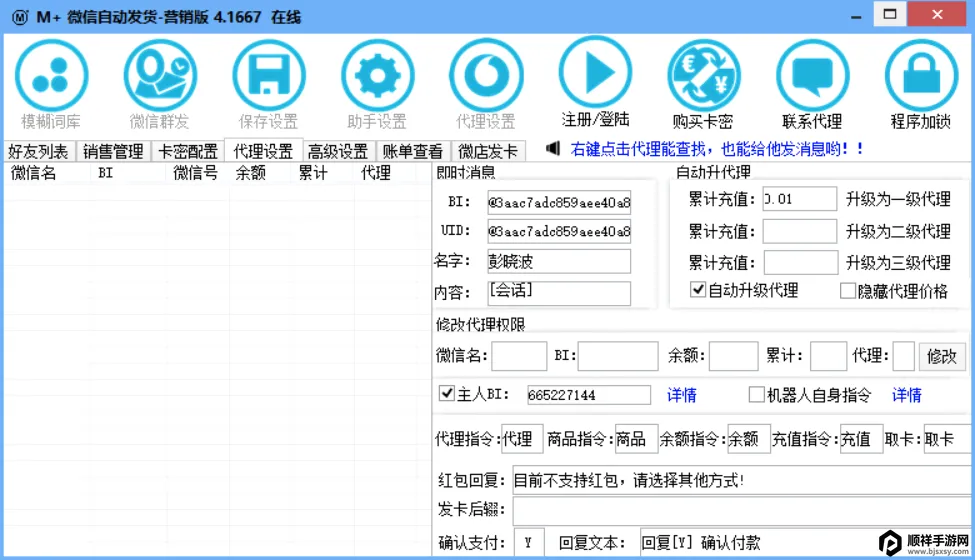975x560 pixels.
Task: Open 详情 link next to 机器人自身指令
Action: (x=907, y=395)
